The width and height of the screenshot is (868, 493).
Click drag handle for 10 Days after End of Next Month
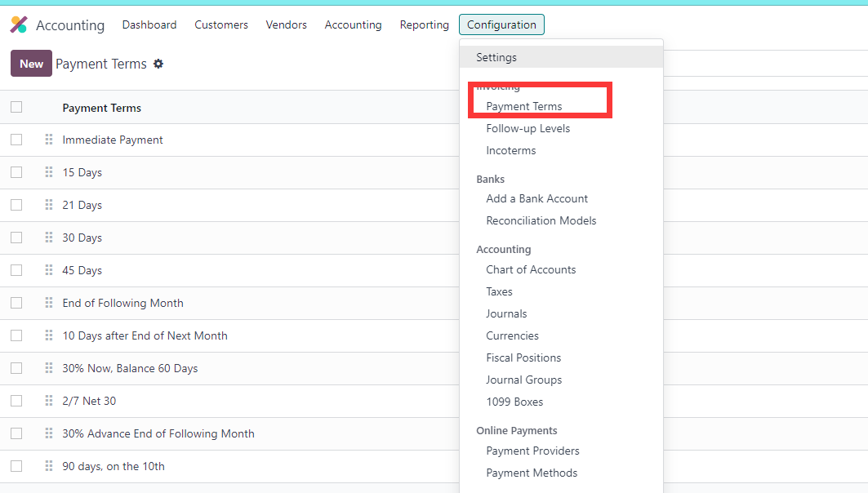49,335
